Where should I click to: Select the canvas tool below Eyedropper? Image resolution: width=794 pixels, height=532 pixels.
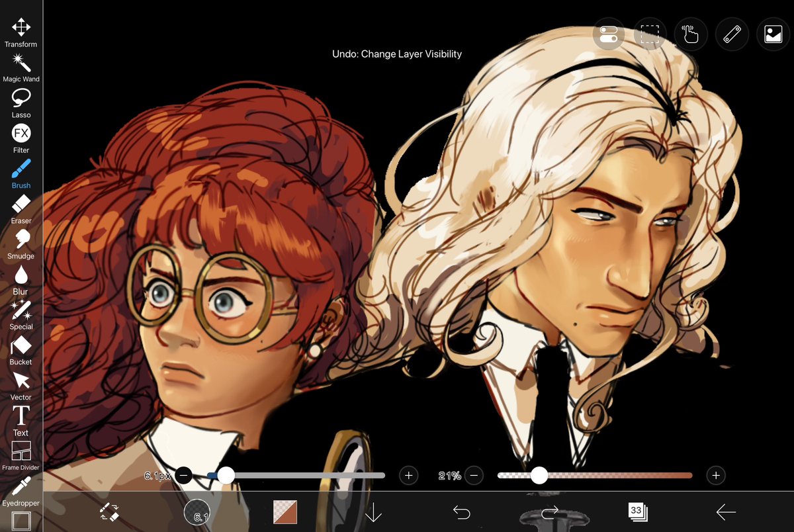point(21,521)
